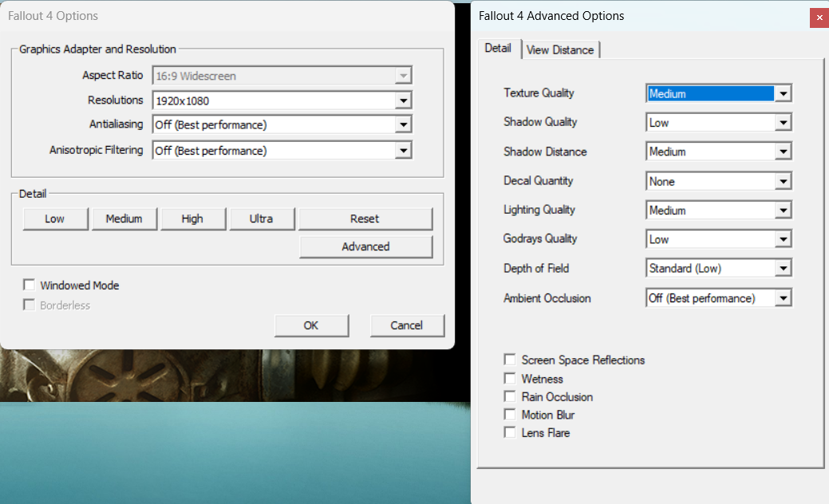Viewport: 829px width, 504px height.
Task: Open the Lighting Quality dropdown
Action: coord(719,211)
